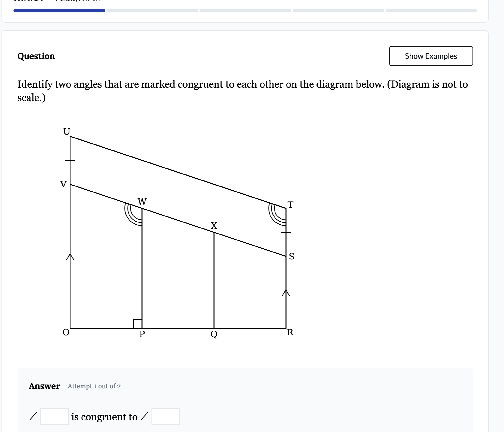The height and width of the screenshot is (432, 504).
Task: Click the fourth progress bar segment
Action: pos(338,11)
